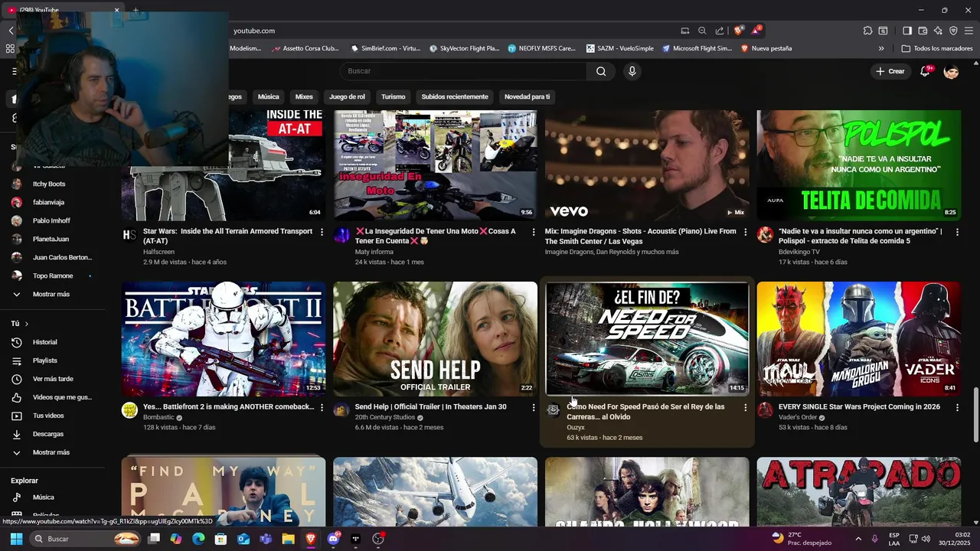This screenshot has width=980, height=551.
Task: Open the Windows Start button
Action: [16, 539]
